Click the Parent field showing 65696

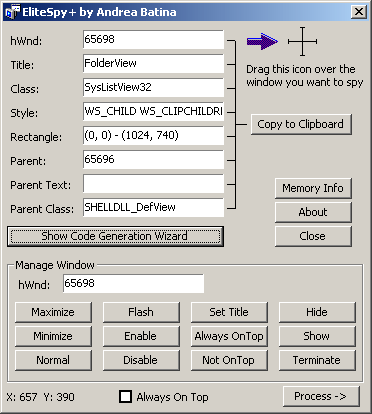click(x=153, y=160)
